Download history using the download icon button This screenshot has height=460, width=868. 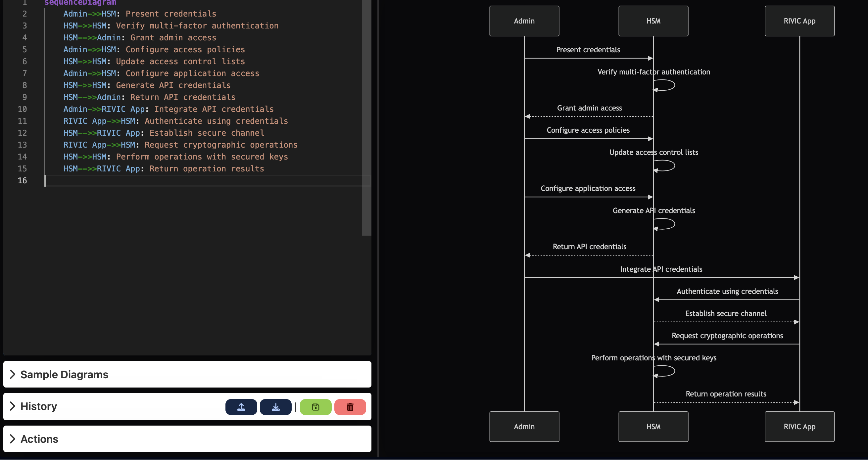tap(276, 407)
